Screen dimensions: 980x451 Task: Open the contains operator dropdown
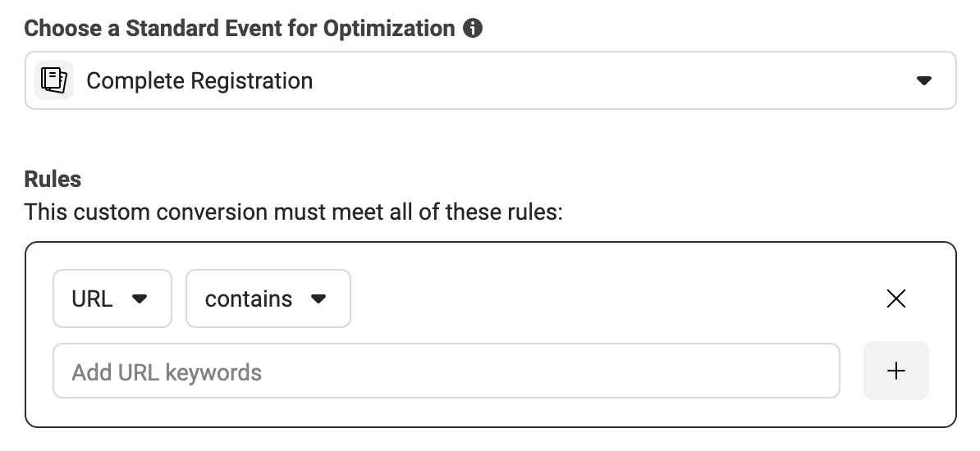(x=268, y=298)
